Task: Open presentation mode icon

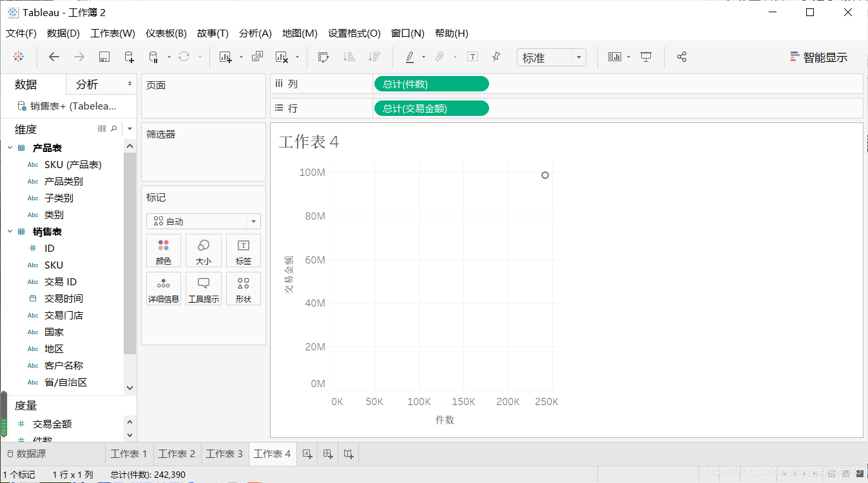Action: click(646, 57)
